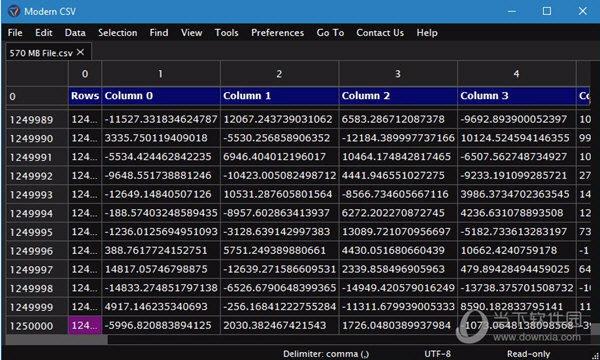
Task: Select row header 0
Action: (37, 96)
